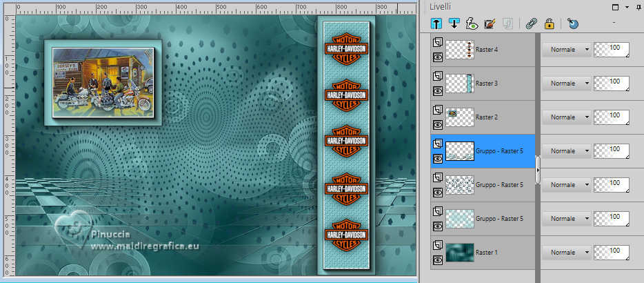Image resolution: width=644 pixels, height=283 pixels.
Task: Click the Livelli panel splitter collapse arrow
Action: tap(538, 168)
